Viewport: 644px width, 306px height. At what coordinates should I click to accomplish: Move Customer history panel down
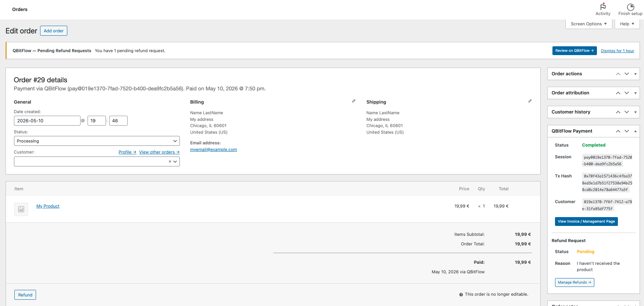tap(627, 112)
